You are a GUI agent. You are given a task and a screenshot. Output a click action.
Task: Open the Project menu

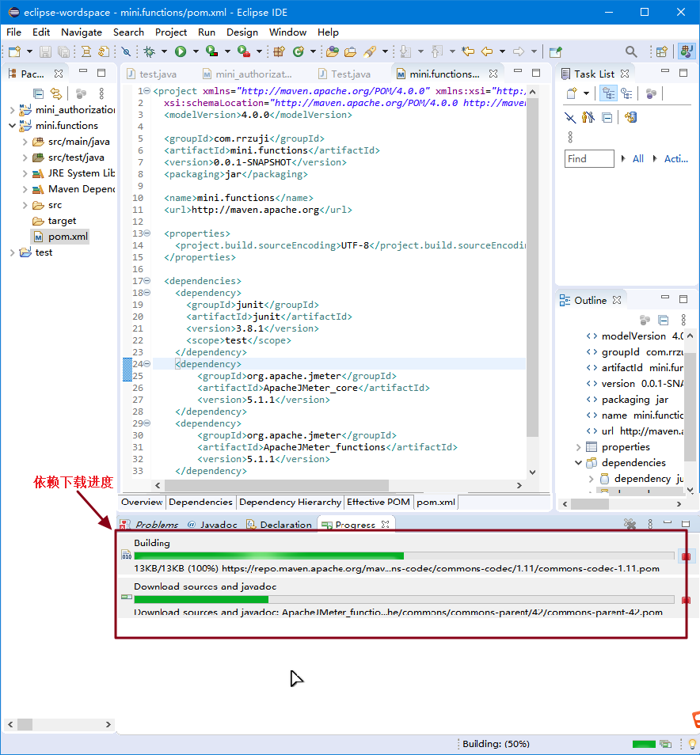coord(171,32)
